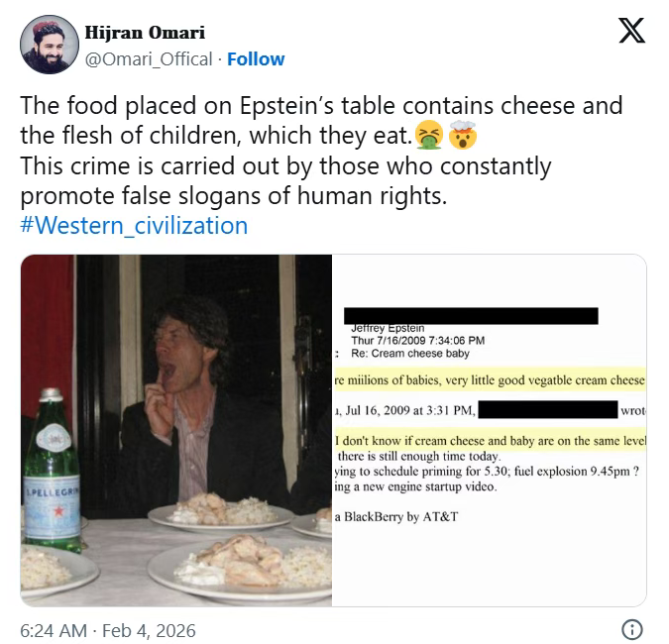Open the email screenshot image
This screenshot has width=669, height=644.
coord(489,430)
